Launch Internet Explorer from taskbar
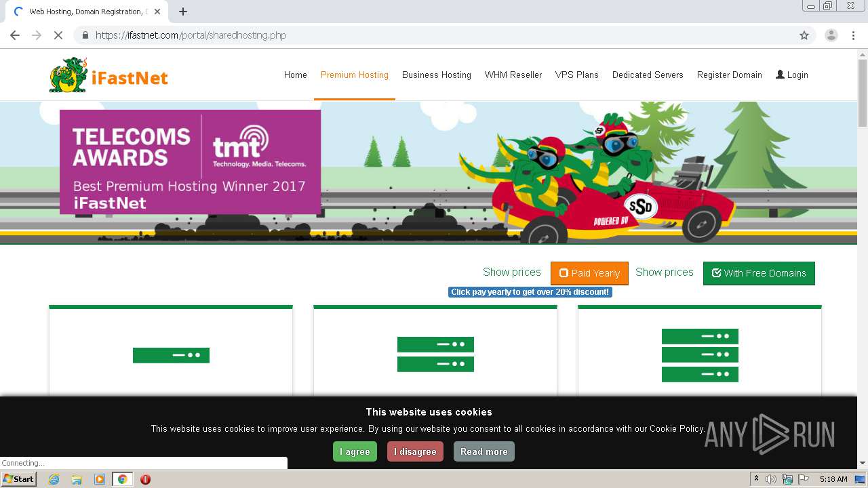The height and width of the screenshot is (488, 868). click(54, 479)
